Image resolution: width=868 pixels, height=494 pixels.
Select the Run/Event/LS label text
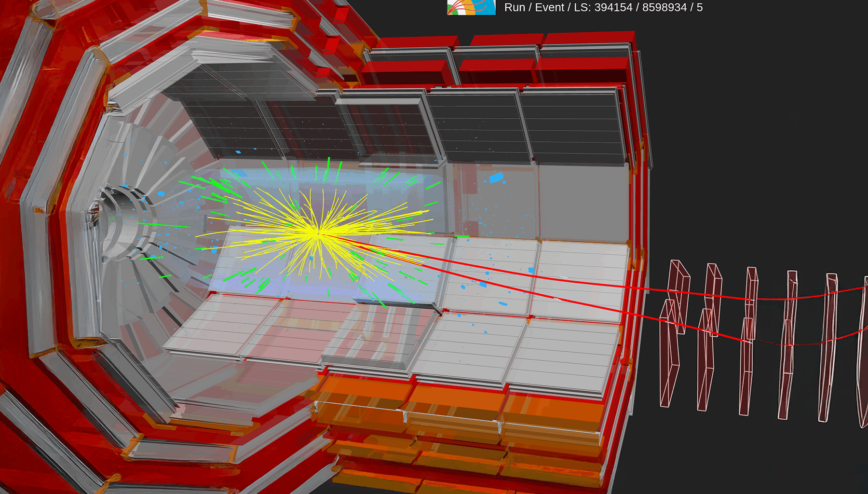click(x=603, y=8)
